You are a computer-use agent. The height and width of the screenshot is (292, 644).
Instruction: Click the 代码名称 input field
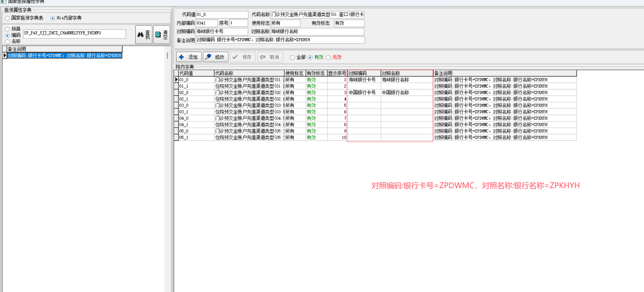pyautogui.click(x=317, y=14)
